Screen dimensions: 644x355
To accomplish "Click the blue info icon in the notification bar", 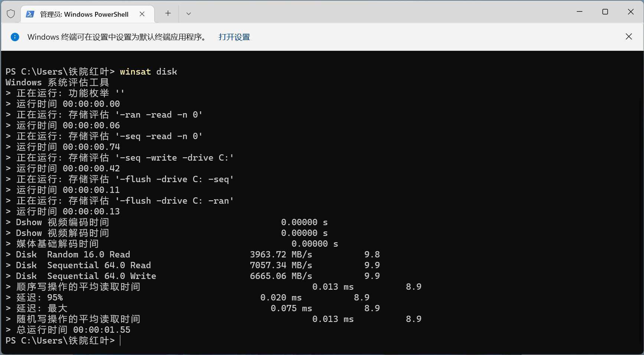I will tap(15, 37).
